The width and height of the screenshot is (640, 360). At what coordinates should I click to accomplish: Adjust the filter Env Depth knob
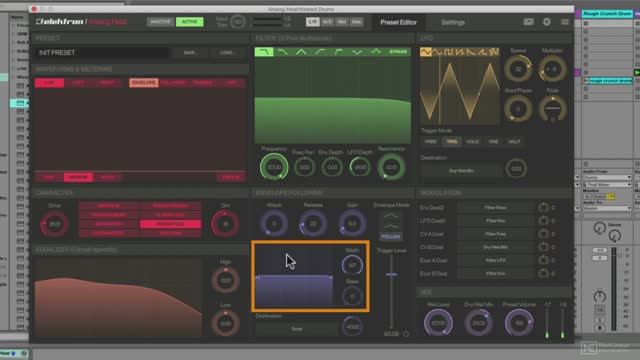(332, 167)
